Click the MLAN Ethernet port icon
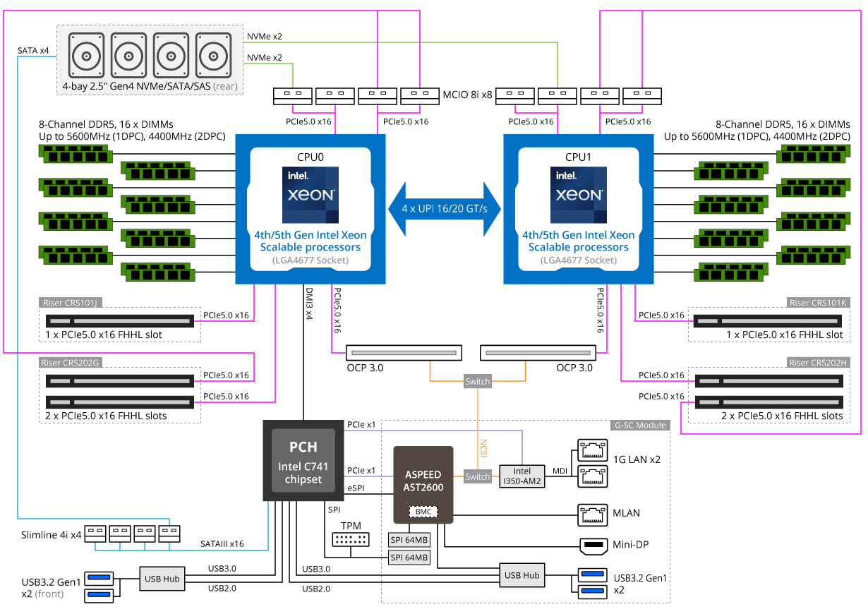The width and height of the screenshot is (868, 614). [591, 513]
